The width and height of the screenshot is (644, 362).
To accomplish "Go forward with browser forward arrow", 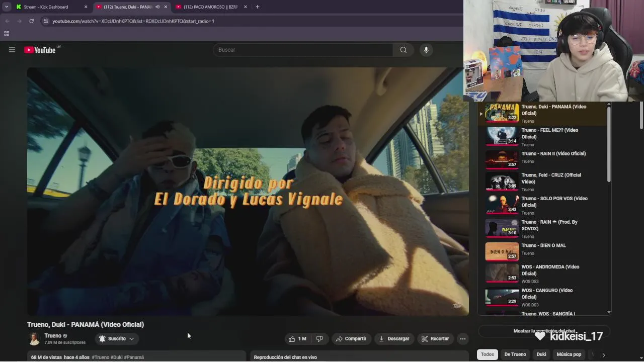I will (x=19, y=21).
